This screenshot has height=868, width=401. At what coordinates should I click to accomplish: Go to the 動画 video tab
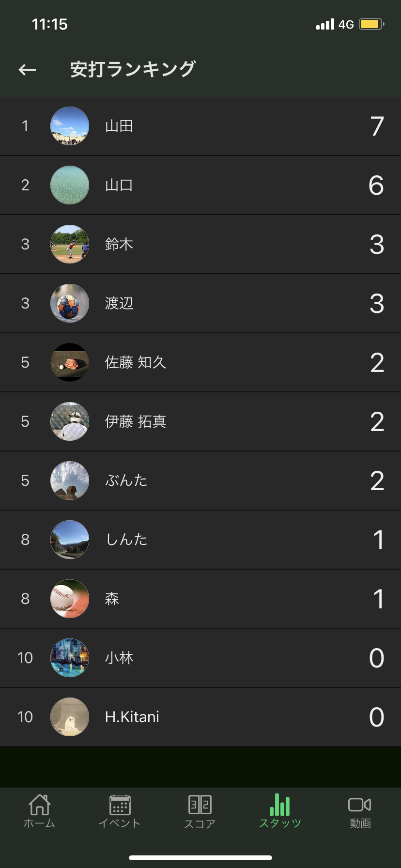[x=360, y=811]
